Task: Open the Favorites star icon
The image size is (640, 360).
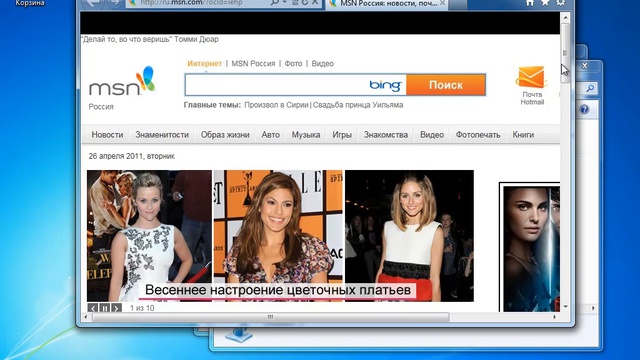Action: (545, 2)
